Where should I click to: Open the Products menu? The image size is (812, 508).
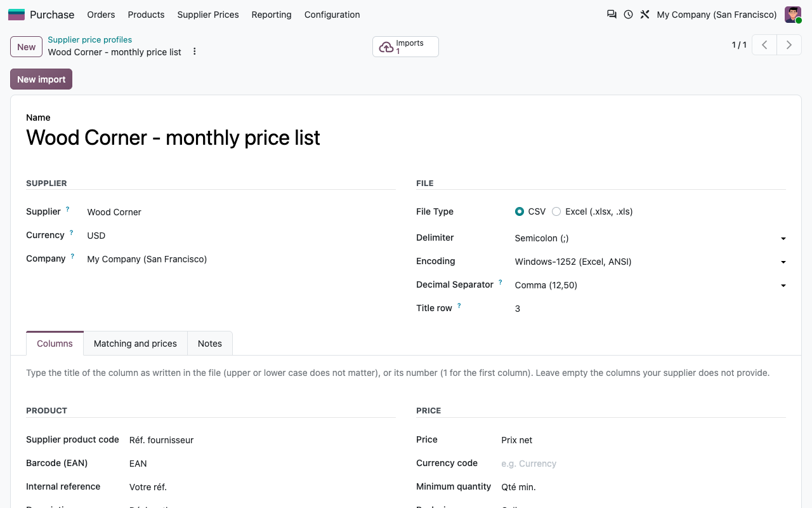click(146, 15)
